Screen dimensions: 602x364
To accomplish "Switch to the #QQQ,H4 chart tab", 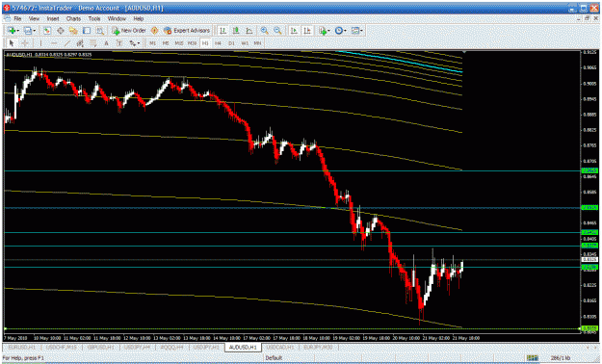I will click(x=172, y=347).
